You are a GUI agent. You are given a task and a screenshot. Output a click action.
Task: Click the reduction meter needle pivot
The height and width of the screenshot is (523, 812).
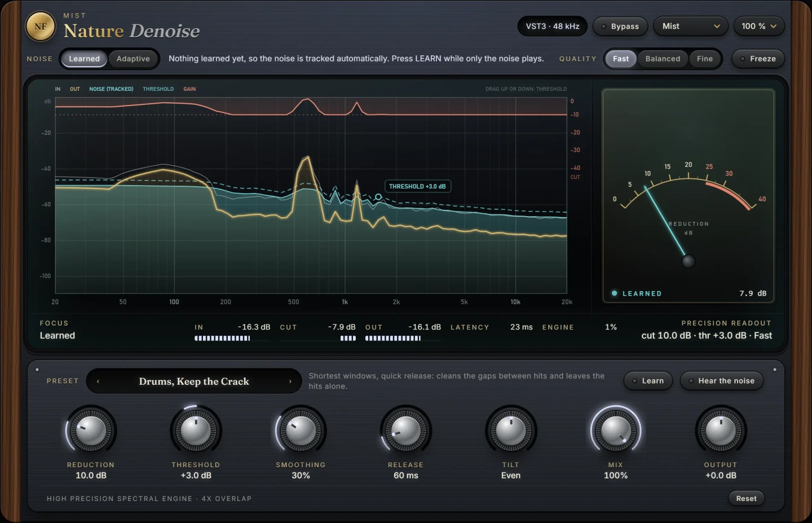click(x=688, y=261)
